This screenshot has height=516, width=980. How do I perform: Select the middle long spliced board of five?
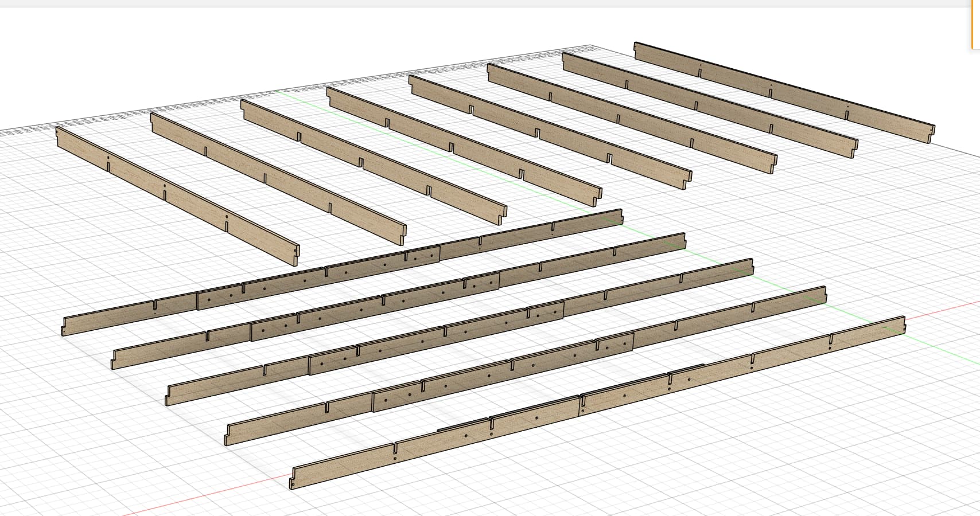[x=460, y=332]
